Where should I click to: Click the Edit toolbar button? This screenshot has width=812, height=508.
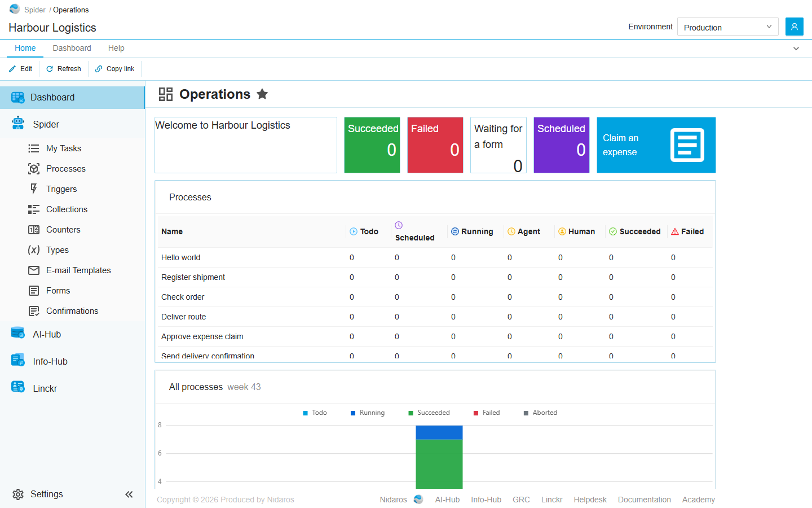[20, 69]
